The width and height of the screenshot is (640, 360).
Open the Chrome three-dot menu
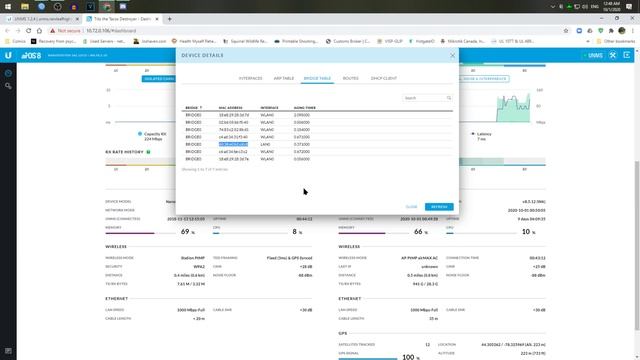[x=633, y=31]
